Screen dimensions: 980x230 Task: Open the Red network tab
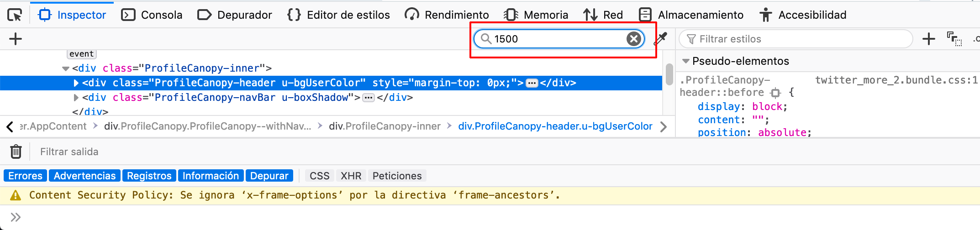[603, 15]
